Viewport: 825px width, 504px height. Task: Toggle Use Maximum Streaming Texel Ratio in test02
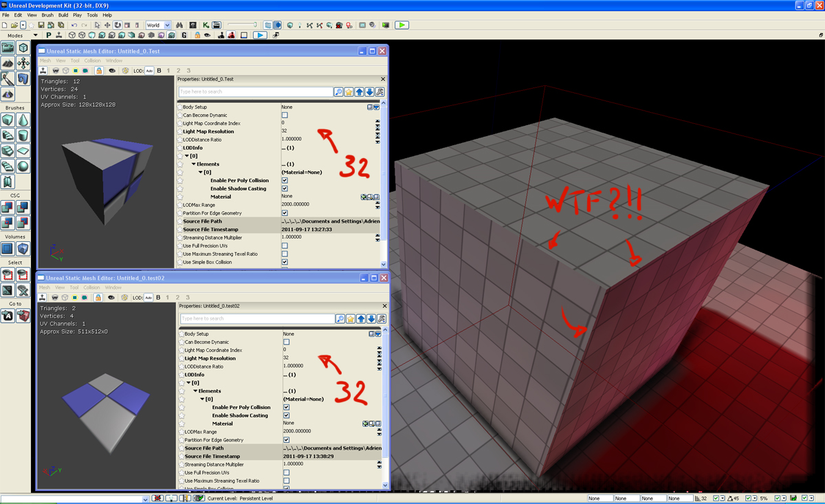[x=286, y=481]
